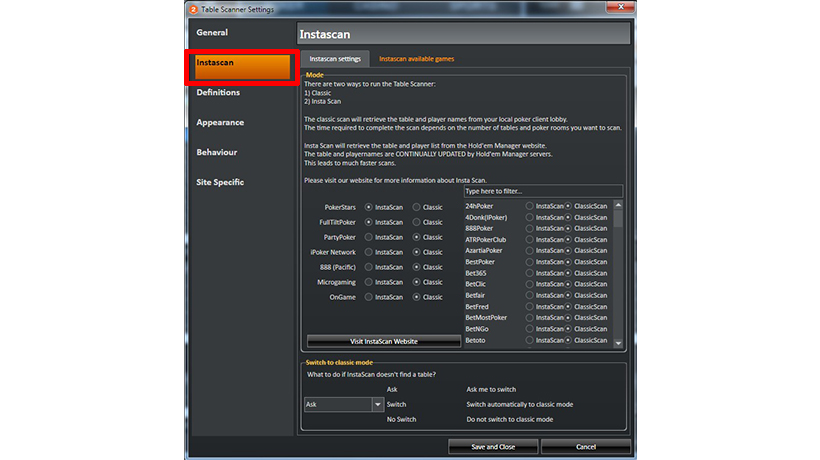
Task: Set 888Poker to InstaScan in site list
Action: 530,228
